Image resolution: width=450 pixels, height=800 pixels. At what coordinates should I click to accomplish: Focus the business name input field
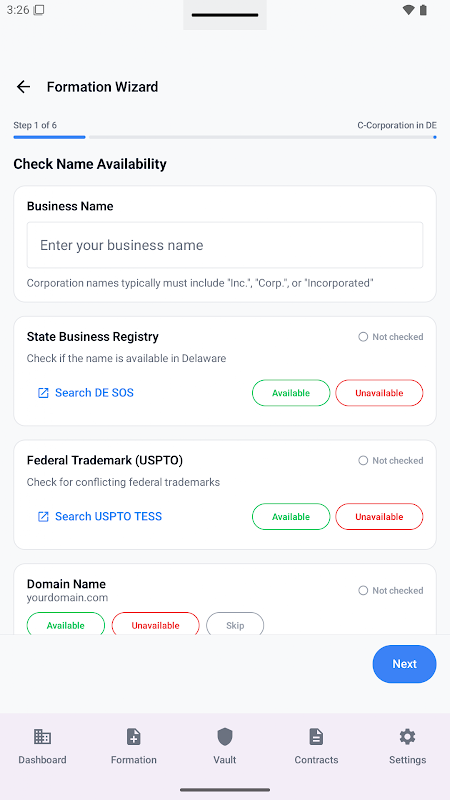point(225,245)
